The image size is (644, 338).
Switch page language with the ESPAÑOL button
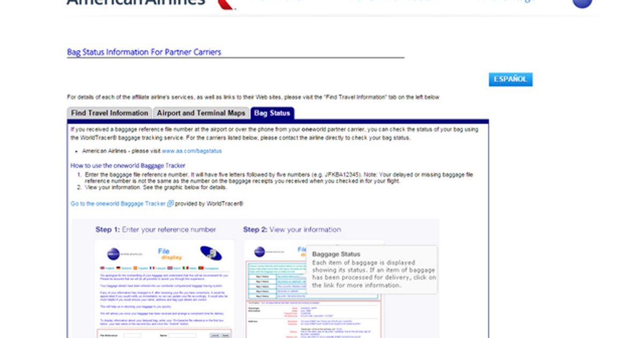pos(510,79)
